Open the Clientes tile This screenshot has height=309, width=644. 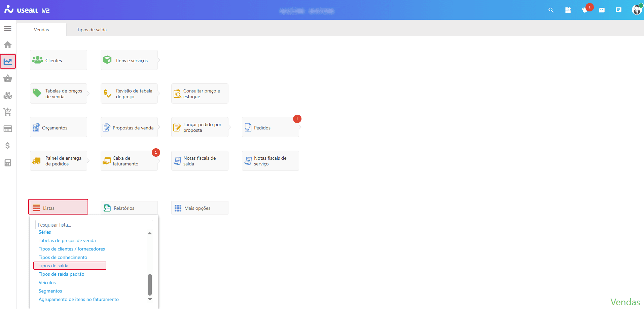click(59, 60)
